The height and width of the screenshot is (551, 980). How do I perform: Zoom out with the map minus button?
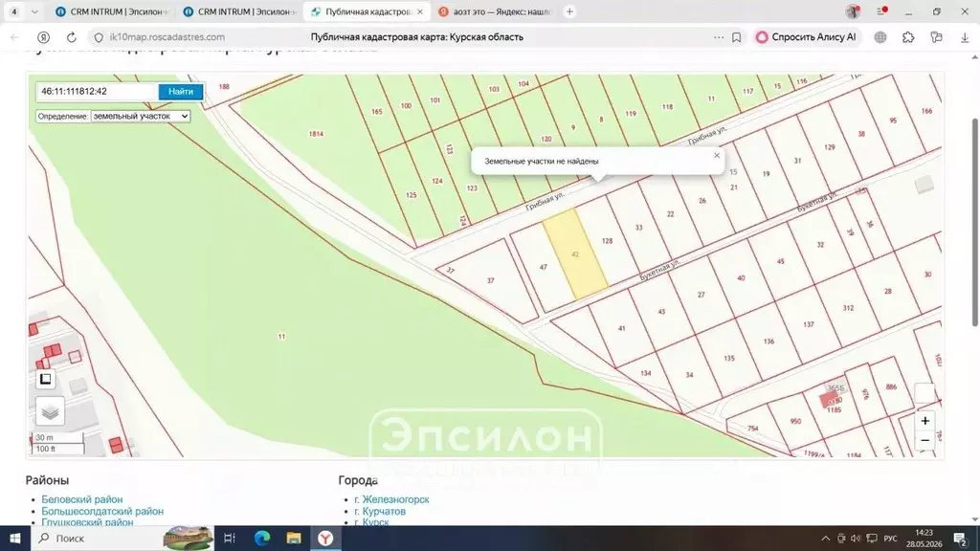(x=925, y=440)
